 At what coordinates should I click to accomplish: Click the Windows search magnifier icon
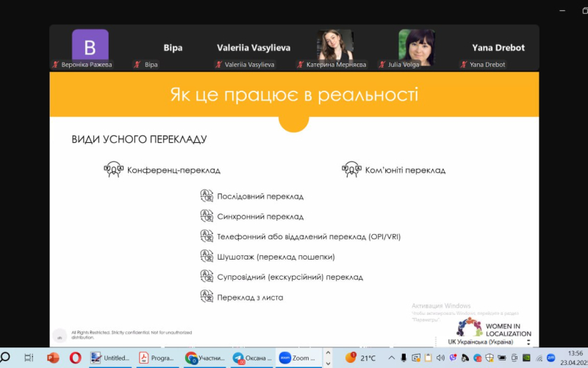point(6,358)
